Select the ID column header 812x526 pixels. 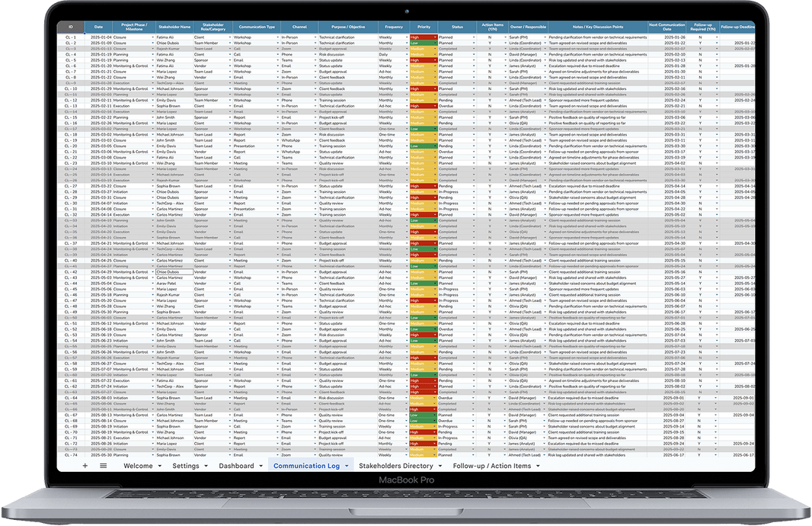(70, 27)
